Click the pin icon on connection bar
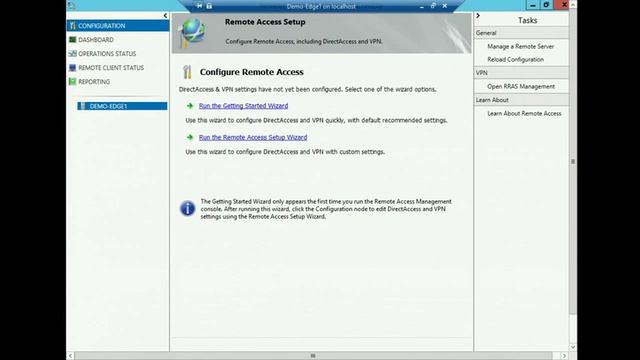This screenshot has width=640, height=360. pyautogui.click(x=199, y=6)
